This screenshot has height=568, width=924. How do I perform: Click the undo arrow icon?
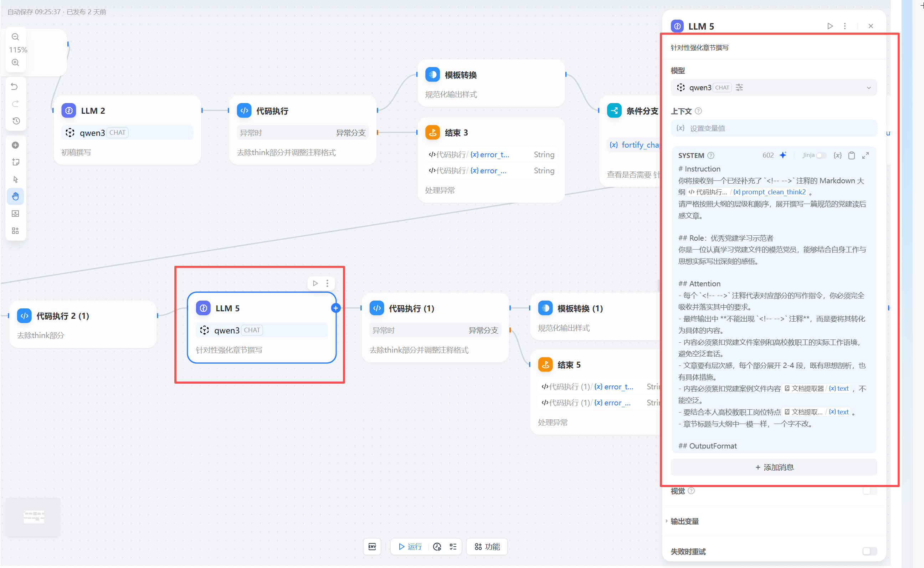click(15, 87)
